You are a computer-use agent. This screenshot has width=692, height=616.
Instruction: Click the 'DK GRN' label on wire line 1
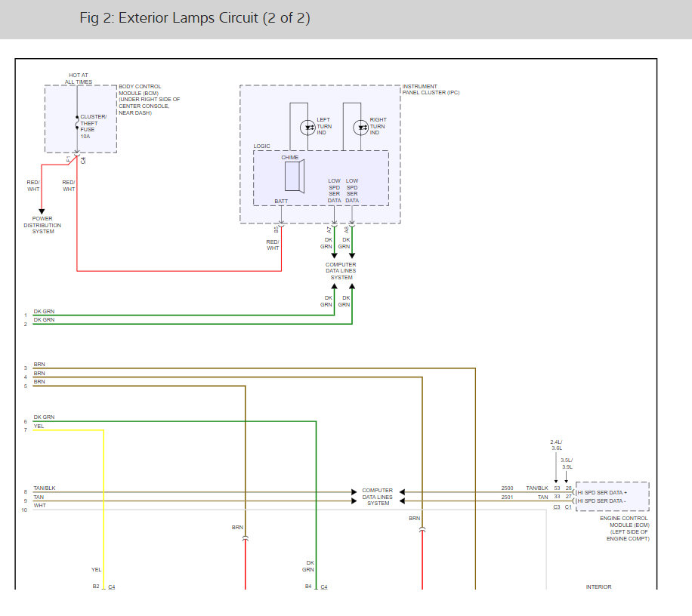(x=44, y=311)
